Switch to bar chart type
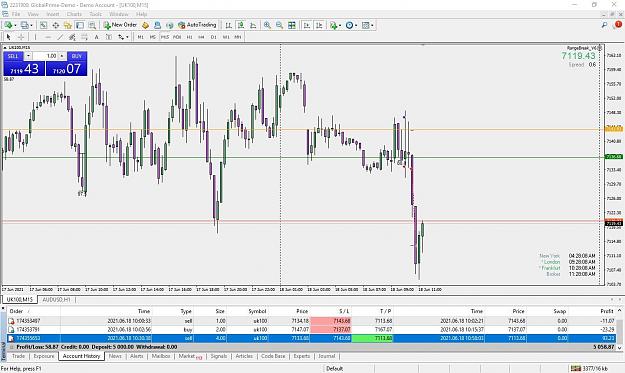The height and width of the screenshot is (373, 625). (x=228, y=25)
